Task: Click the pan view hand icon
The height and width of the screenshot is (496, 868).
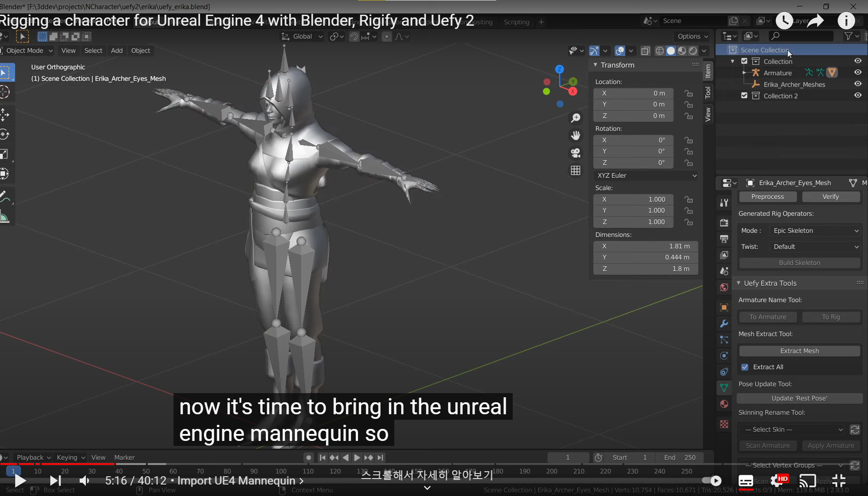Action: pyautogui.click(x=576, y=135)
